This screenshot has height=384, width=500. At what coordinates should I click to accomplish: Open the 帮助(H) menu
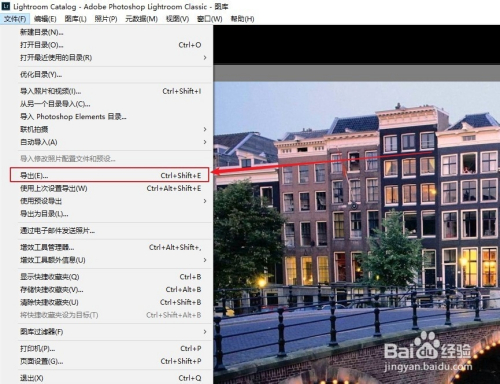242,19
